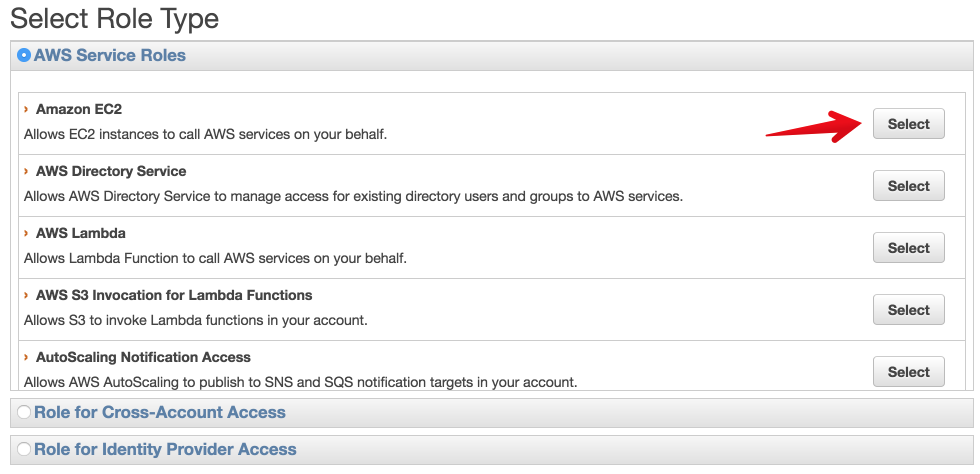Expand AutoScaling Notification Access chevron

click(x=26, y=357)
